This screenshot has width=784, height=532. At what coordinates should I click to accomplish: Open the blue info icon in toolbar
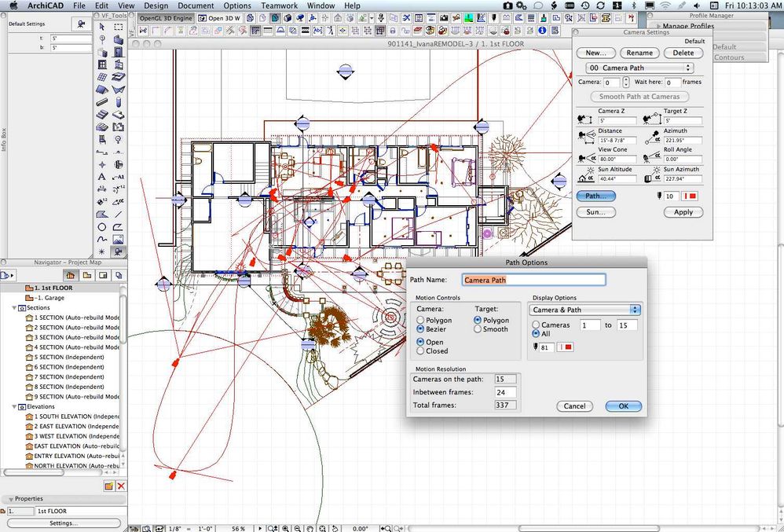click(543, 30)
